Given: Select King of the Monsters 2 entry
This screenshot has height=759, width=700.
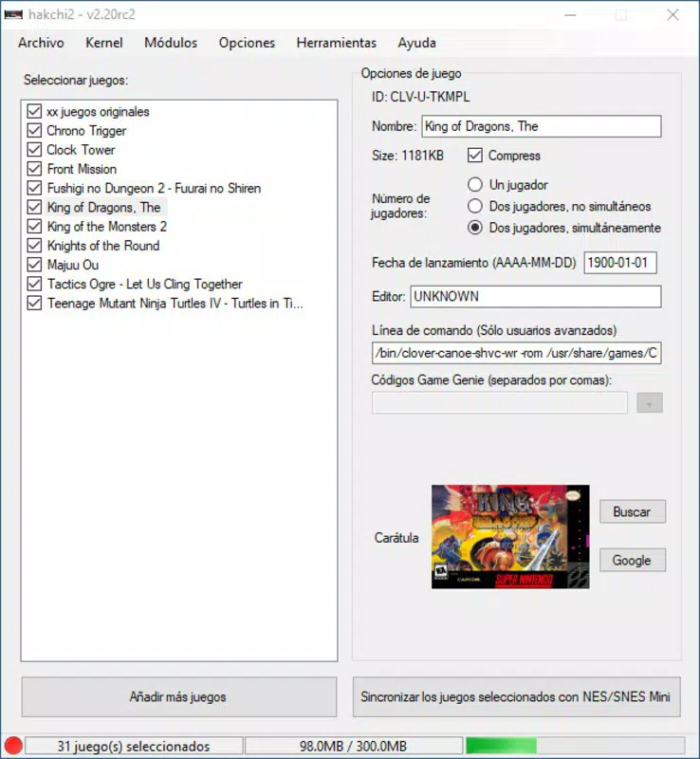Looking at the screenshot, I should (x=107, y=227).
